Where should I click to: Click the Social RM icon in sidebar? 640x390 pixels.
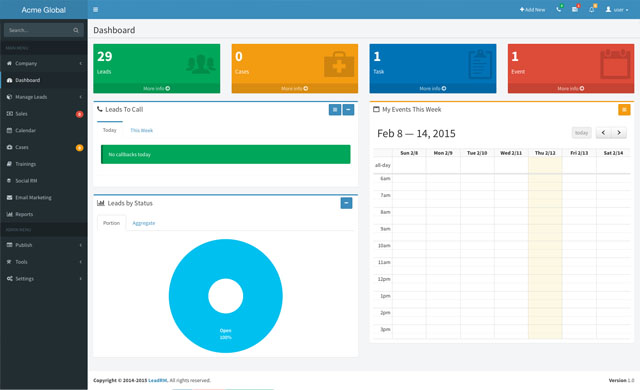click(9, 180)
